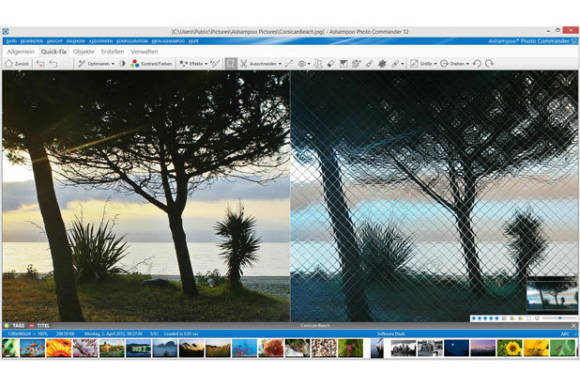The width and height of the screenshot is (580, 388).
Task: Select the red-eye correction icon
Action: tap(302, 64)
